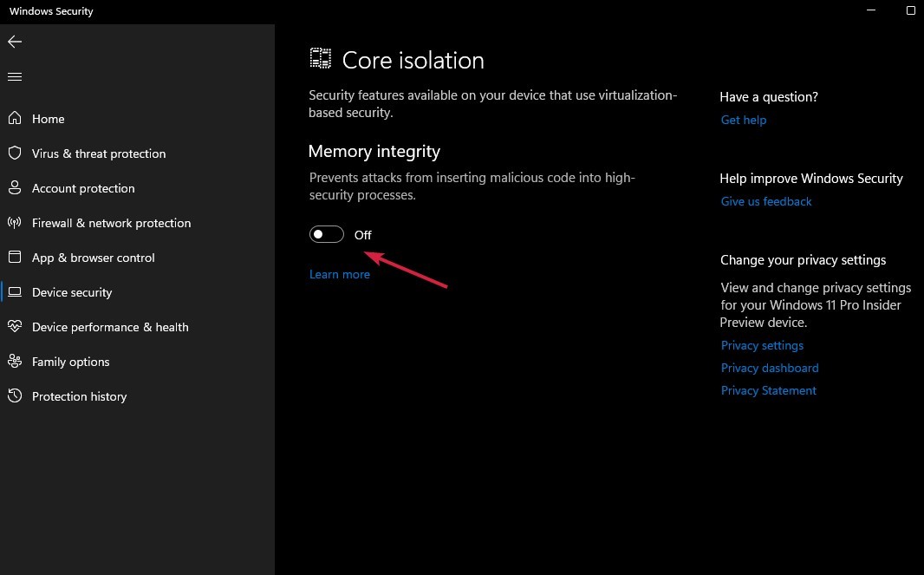
Task: Click the Protection history clock icon
Action: 15,395
